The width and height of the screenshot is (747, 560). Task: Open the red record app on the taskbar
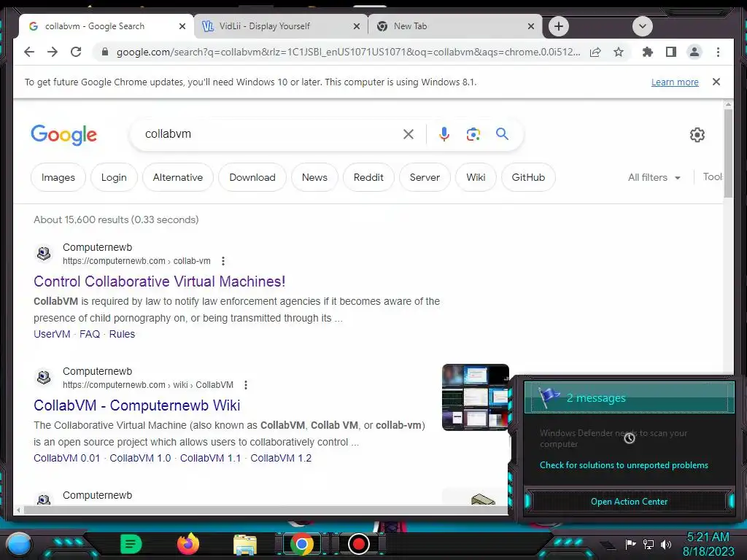pyautogui.click(x=359, y=544)
